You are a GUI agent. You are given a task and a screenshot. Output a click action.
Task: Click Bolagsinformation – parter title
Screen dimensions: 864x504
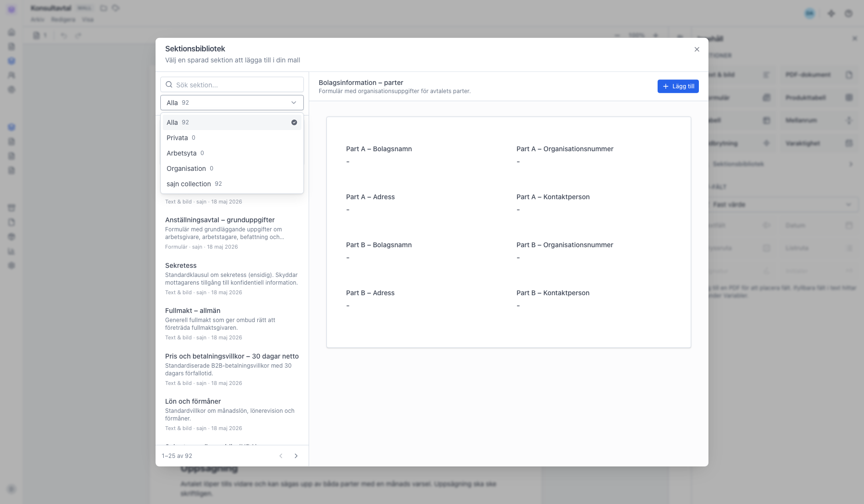[x=361, y=83]
